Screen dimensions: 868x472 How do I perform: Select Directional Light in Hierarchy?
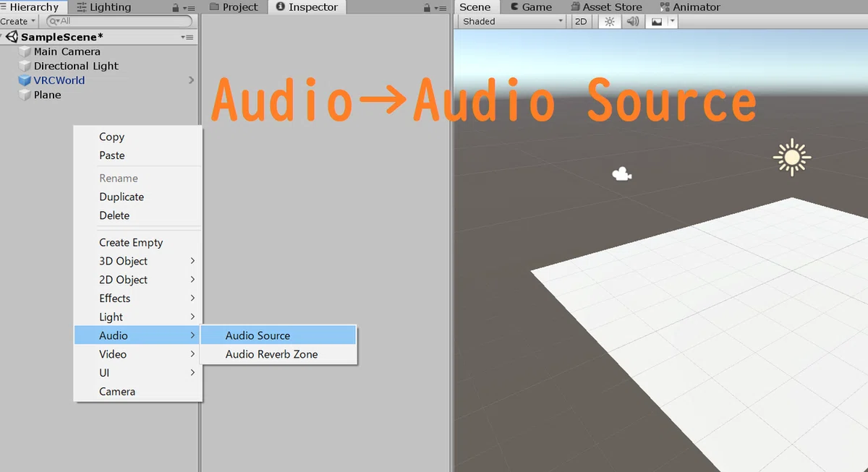pyautogui.click(x=76, y=66)
